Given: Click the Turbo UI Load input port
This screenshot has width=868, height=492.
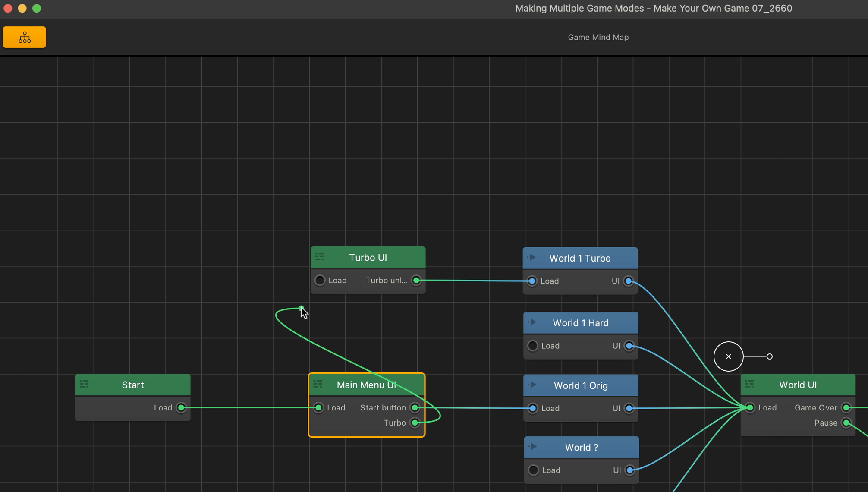Looking at the screenshot, I should (x=320, y=281).
